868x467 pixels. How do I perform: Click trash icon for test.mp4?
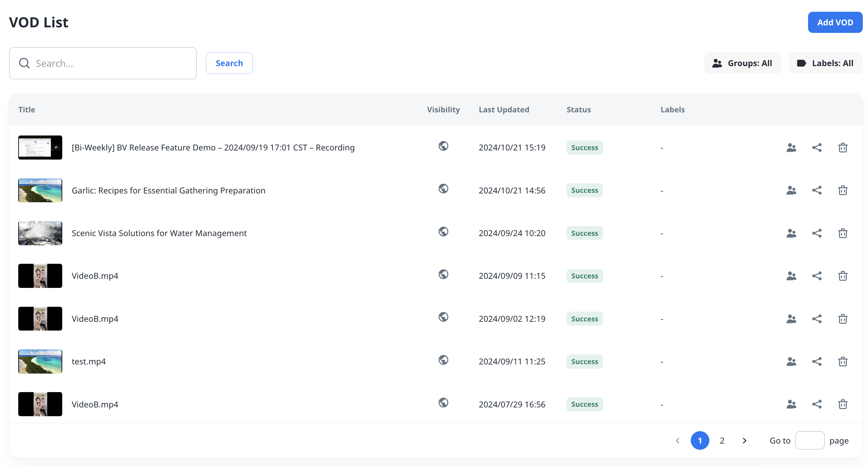(842, 361)
